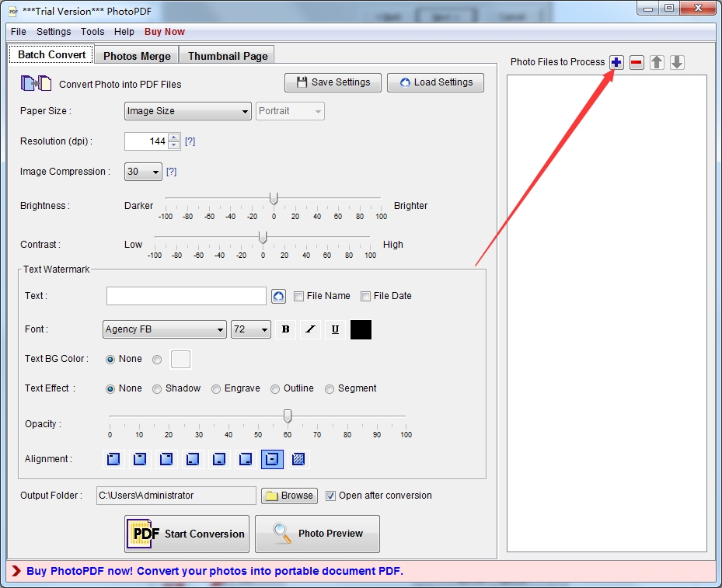
Task: Click the reset icon beside the Text field
Action: point(278,296)
